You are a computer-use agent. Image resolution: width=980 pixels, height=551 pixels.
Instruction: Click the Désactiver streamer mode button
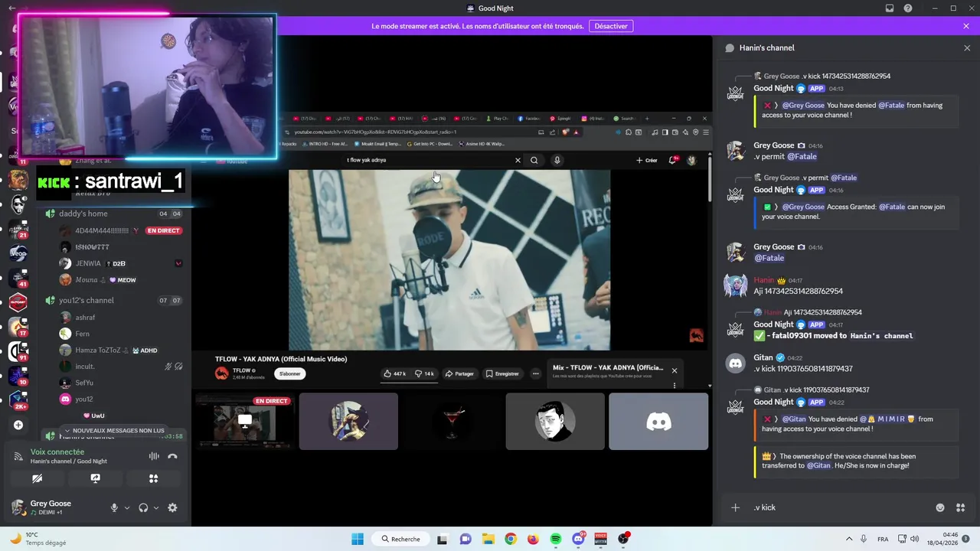click(611, 26)
